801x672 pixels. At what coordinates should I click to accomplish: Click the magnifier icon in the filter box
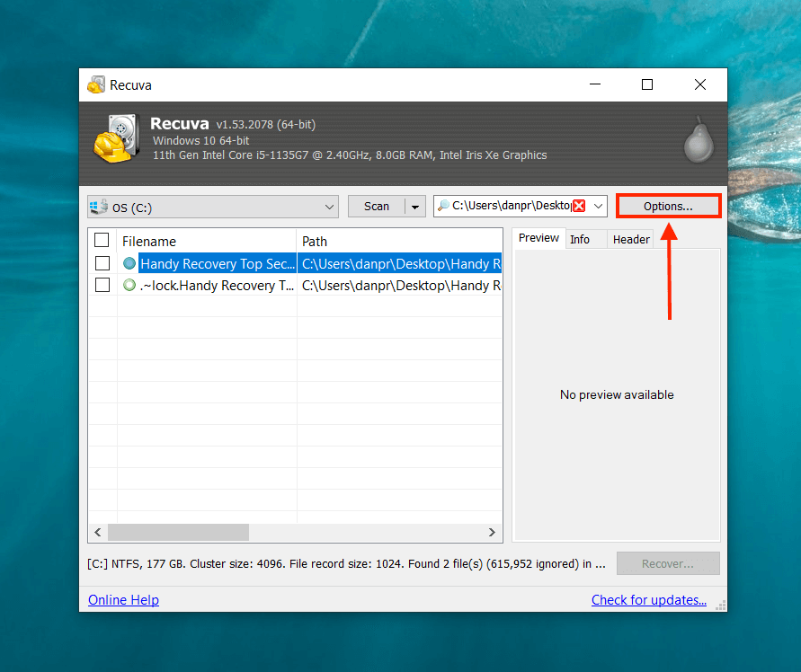pyautogui.click(x=443, y=205)
